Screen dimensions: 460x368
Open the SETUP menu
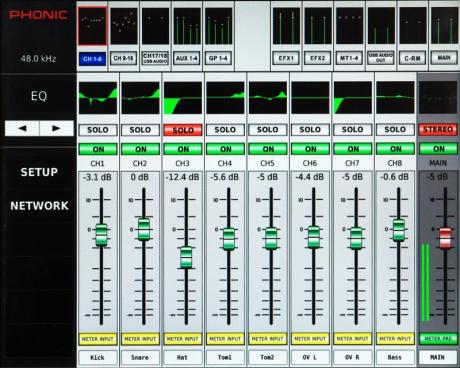tap(39, 172)
